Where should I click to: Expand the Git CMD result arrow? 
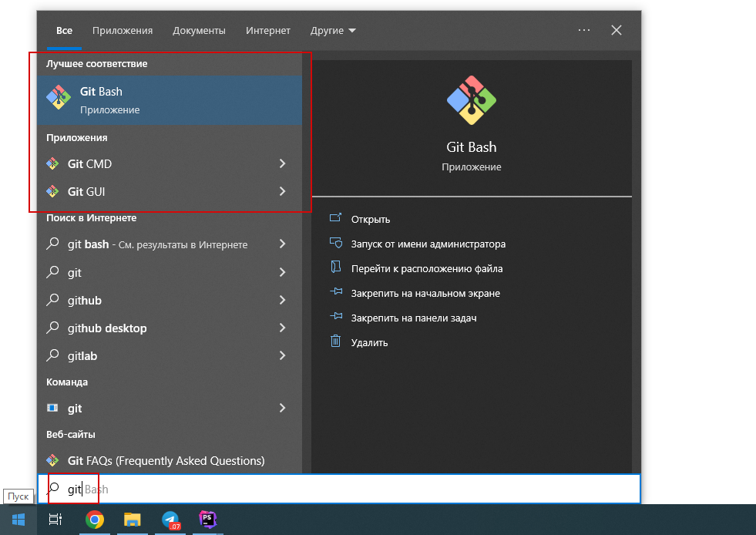pos(283,164)
